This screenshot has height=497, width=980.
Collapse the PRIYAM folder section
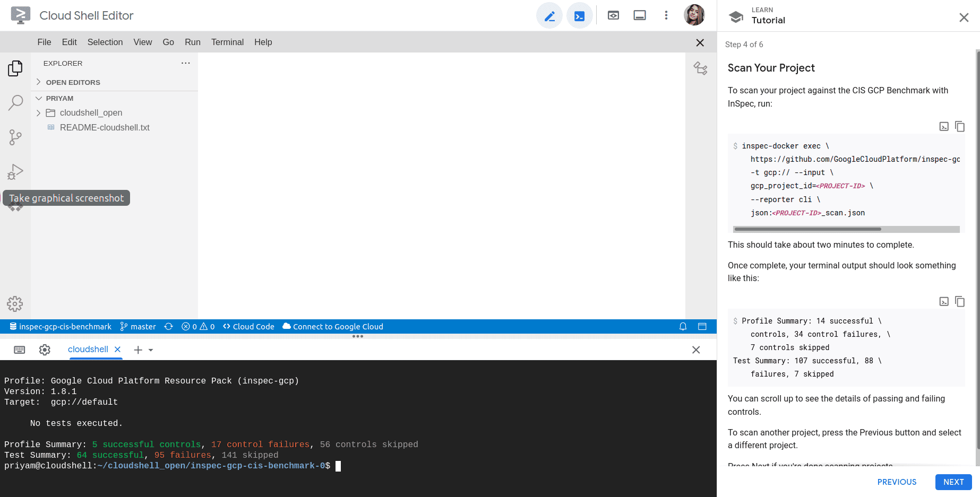[x=114, y=98]
